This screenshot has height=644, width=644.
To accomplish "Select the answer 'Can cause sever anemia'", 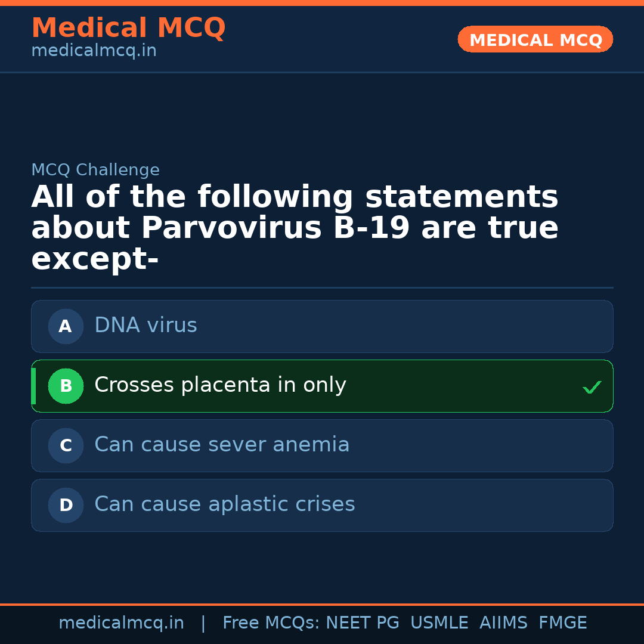I will click(222, 445).
